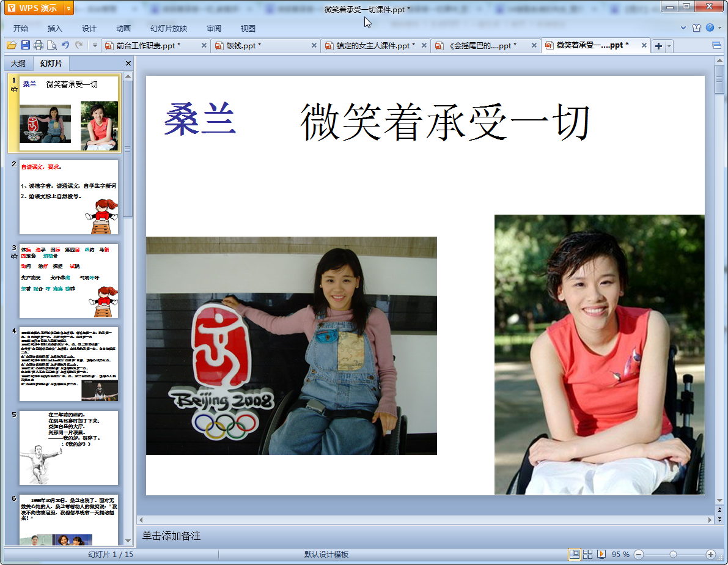Open the WPS 演示 application menu arrow
The image size is (728, 565).
[68, 9]
